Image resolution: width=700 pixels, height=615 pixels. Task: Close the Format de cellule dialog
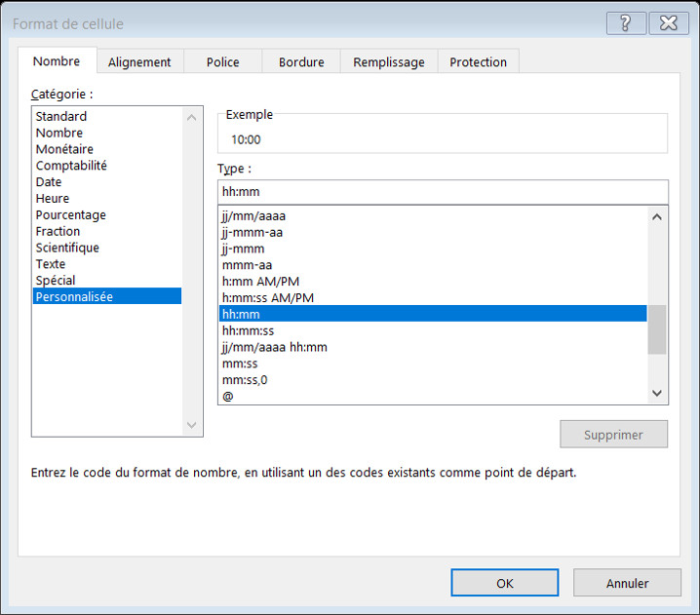pos(668,23)
